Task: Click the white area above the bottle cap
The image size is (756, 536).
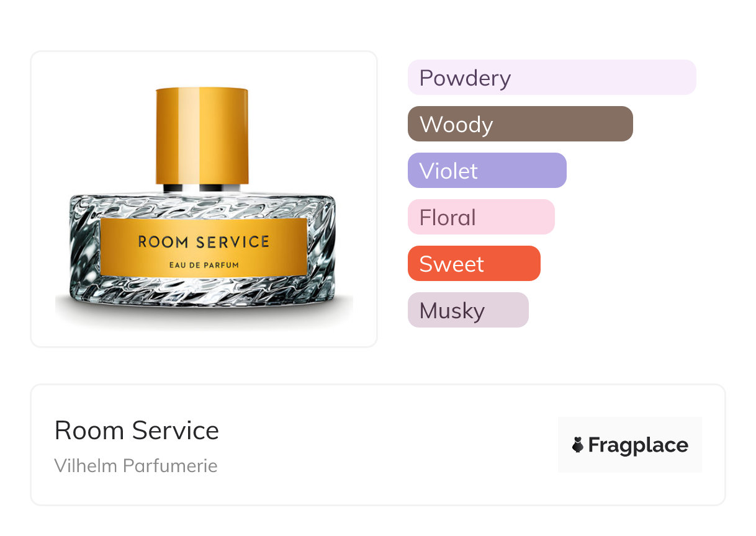Action: point(202,69)
